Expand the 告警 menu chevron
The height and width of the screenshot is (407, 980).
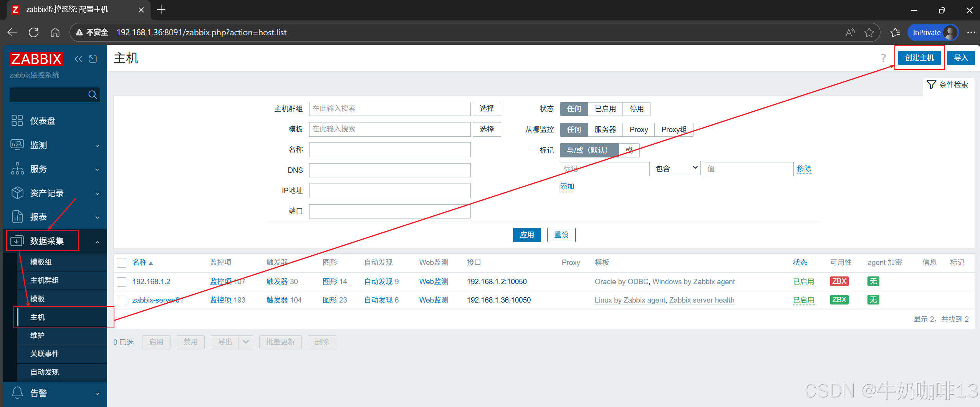(x=97, y=394)
